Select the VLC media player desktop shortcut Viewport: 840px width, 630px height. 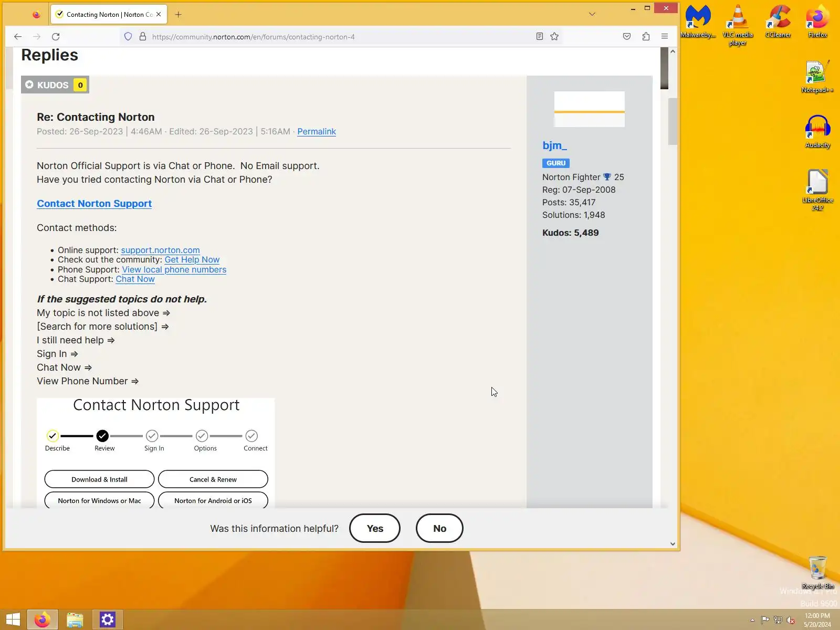[x=738, y=25]
